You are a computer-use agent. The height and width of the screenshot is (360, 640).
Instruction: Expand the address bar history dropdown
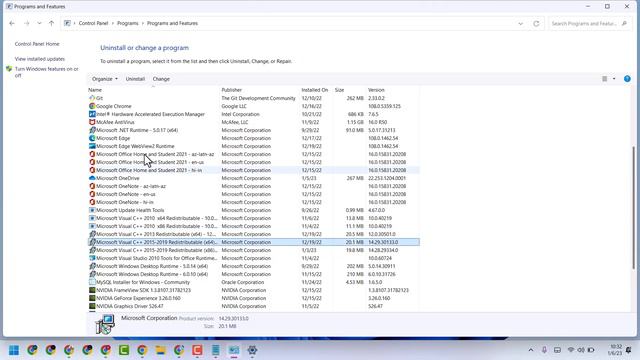coord(520,24)
